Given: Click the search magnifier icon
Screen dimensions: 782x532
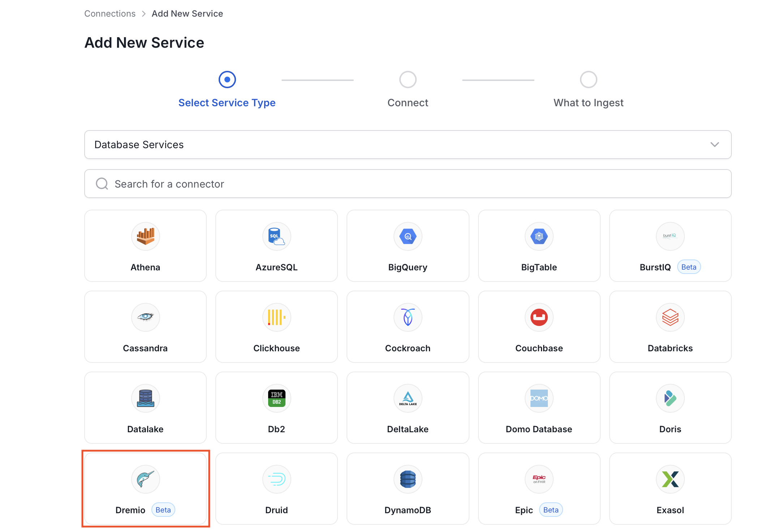Looking at the screenshot, I should pyautogui.click(x=102, y=184).
